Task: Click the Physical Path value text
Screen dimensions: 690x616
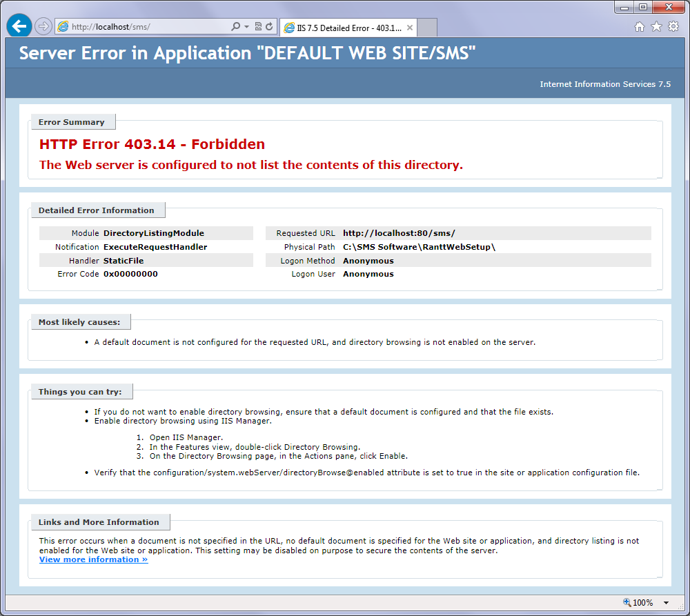Action: click(x=419, y=247)
